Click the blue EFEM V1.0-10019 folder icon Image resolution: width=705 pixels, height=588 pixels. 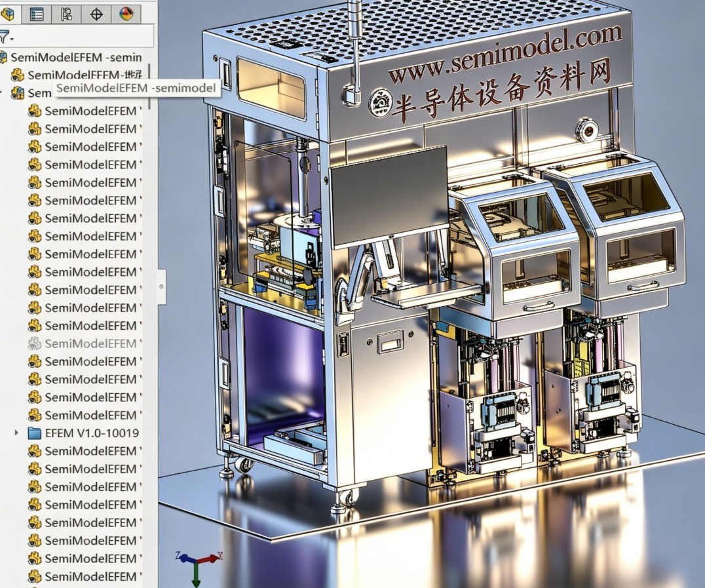[x=35, y=433]
